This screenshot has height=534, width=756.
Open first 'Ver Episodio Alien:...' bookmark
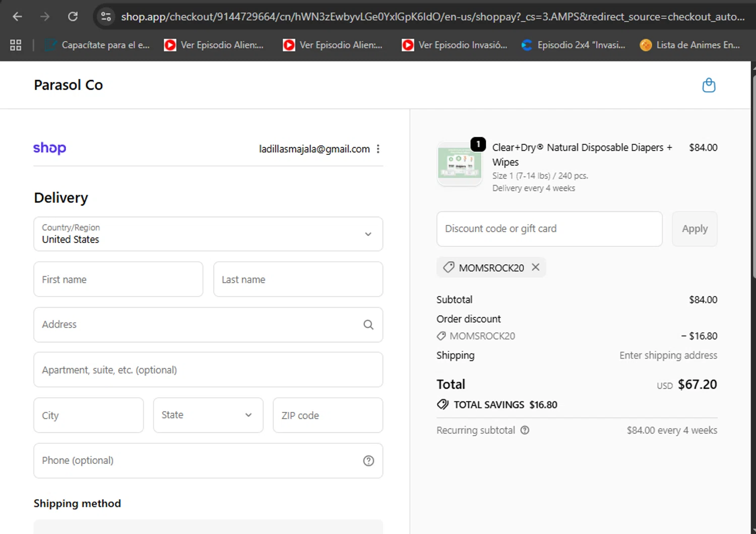point(214,45)
